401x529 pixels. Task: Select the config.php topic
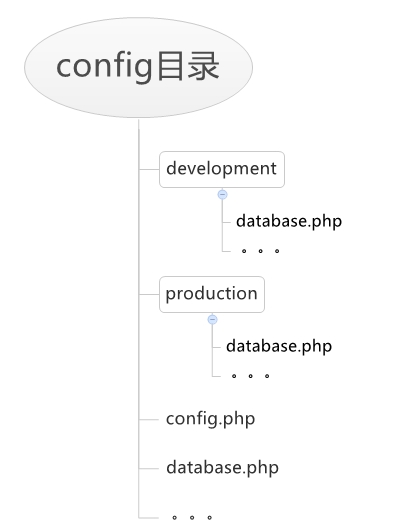pyautogui.click(x=210, y=419)
